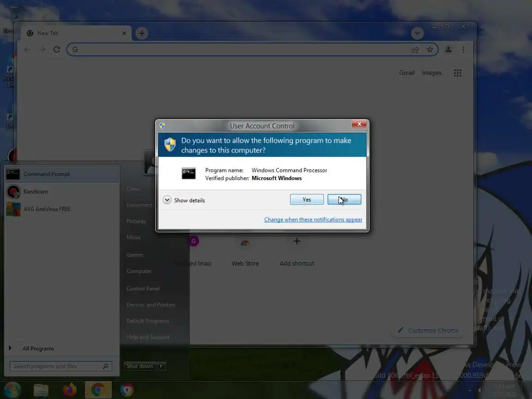The width and height of the screenshot is (532, 399).
Task: Click Chrome back arrow
Action: click(27, 49)
